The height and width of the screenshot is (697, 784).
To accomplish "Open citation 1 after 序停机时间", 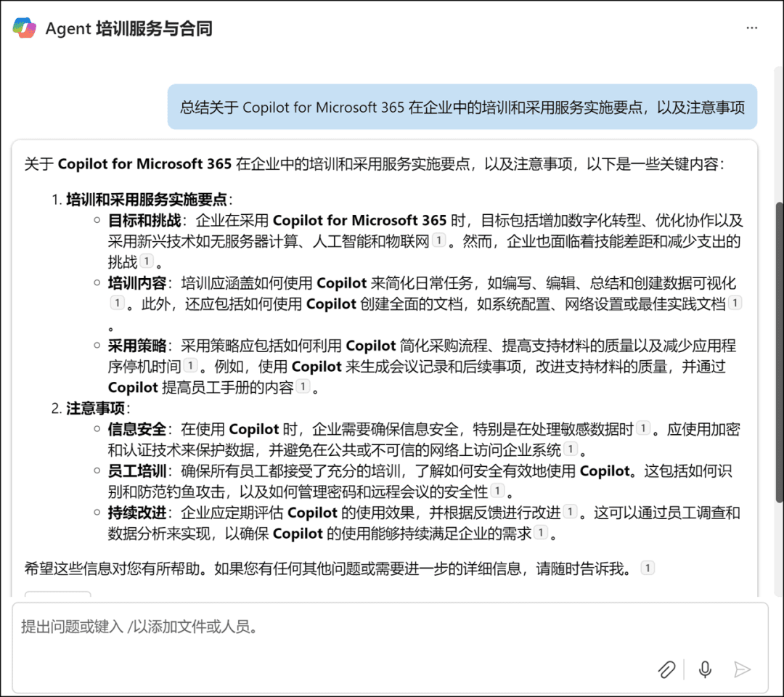I will pyautogui.click(x=190, y=365).
